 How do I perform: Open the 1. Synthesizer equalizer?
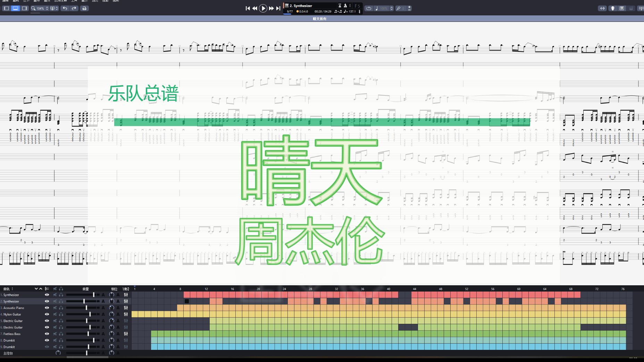click(x=126, y=295)
